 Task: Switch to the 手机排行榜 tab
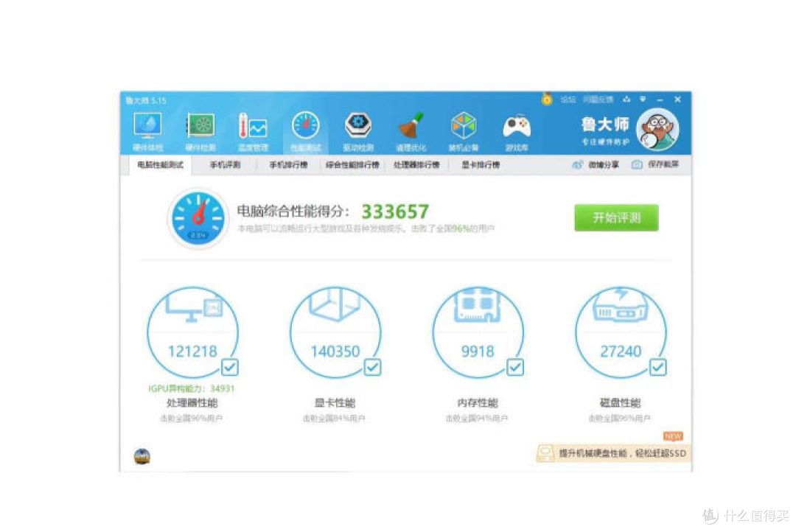(x=288, y=165)
